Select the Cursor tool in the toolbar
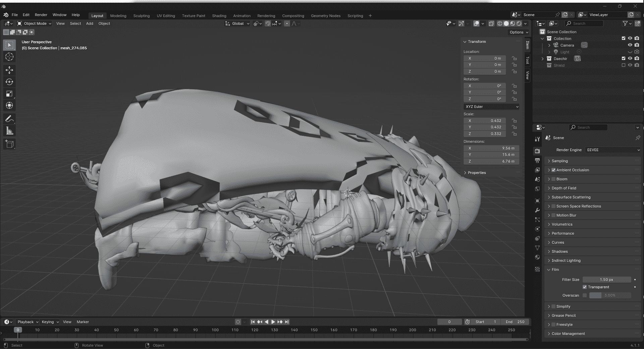644x349 pixels. [9, 57]
